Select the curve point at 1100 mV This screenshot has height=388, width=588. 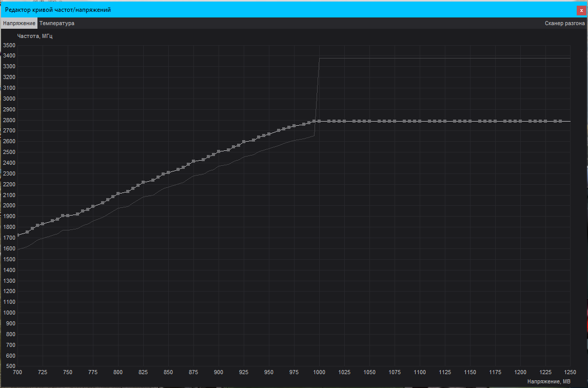point(420,121)
